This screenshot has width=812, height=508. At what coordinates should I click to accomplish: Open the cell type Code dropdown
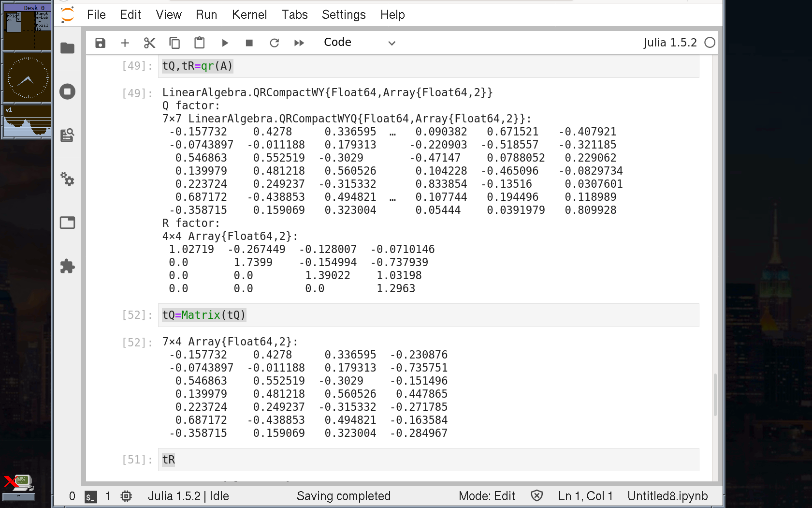[359, 43]
